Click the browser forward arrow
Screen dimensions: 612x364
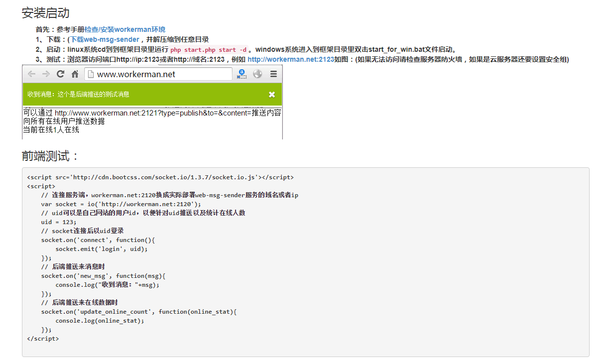point(46,74)
